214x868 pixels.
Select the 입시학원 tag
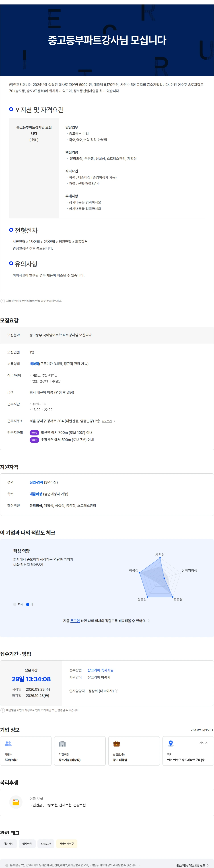click(27, 844)
